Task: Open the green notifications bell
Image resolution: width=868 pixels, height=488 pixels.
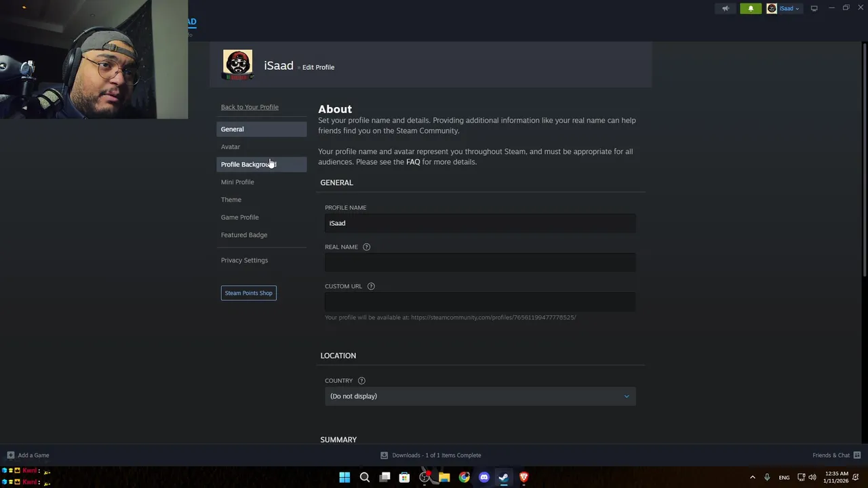Action: [751, 9]
